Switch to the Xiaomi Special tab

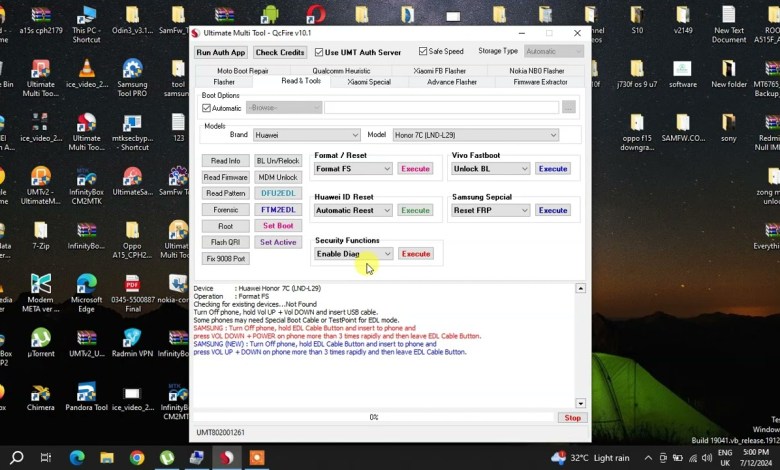point(369,82)
